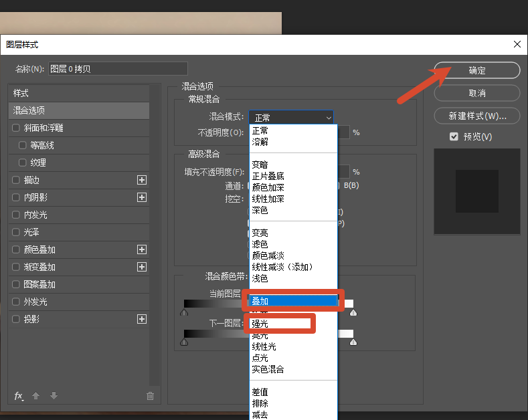This screenshot has height=420, width=528.
Task: Enable the 斜面和浮雕 checkbox
Action: [16, 128]
